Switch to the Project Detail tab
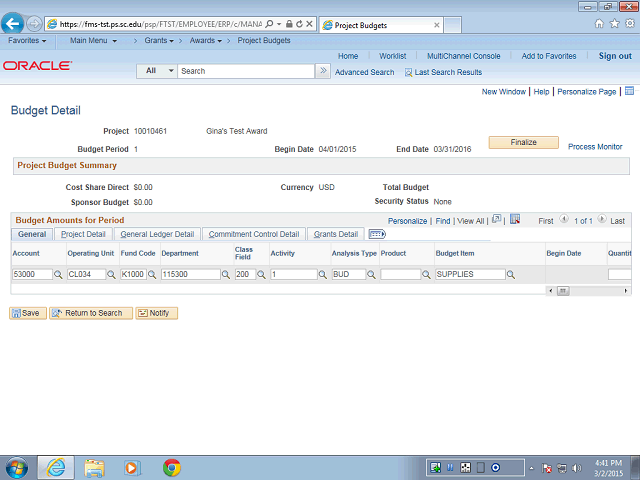Screen dimensions: 640x480 (x=83, y=234)
